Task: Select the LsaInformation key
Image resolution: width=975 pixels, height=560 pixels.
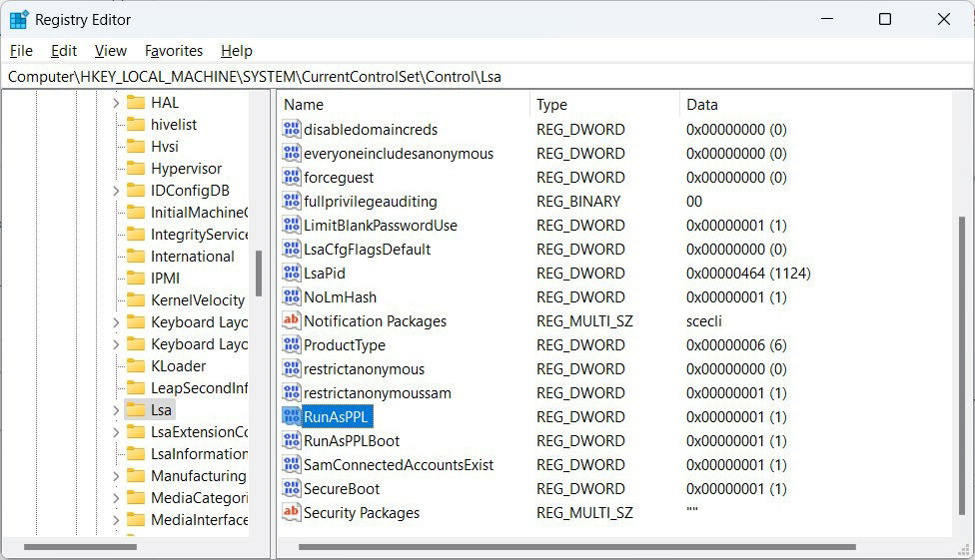Action: click(199, 454)
